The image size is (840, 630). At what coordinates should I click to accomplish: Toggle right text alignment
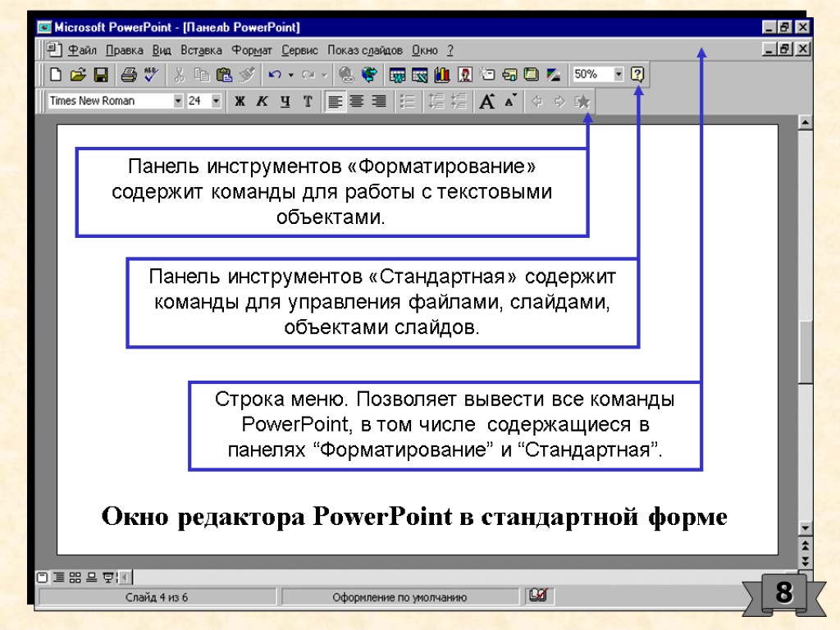click(x=379, y=101)
